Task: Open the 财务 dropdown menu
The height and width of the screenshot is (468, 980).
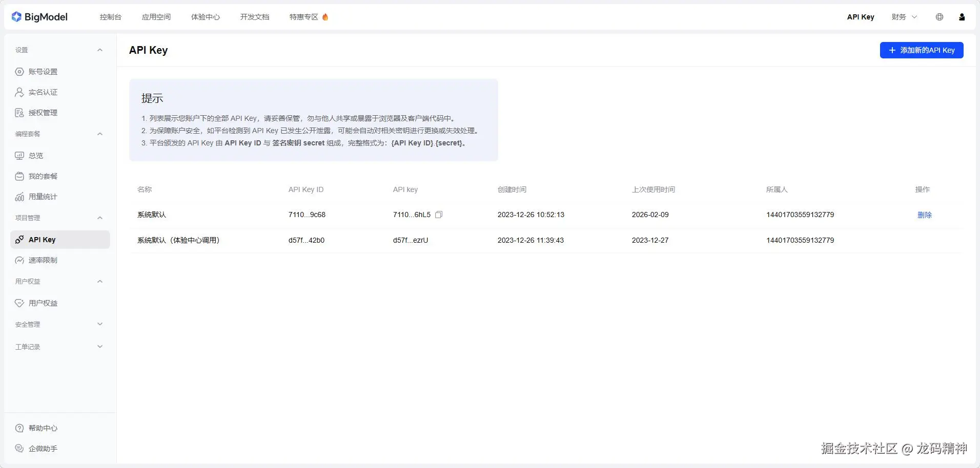Action: 904,17
